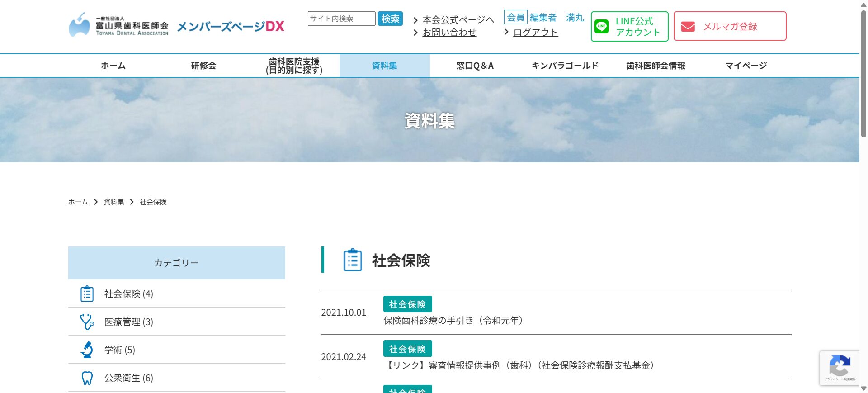Click the ログアウト link

tap(536, 33)
